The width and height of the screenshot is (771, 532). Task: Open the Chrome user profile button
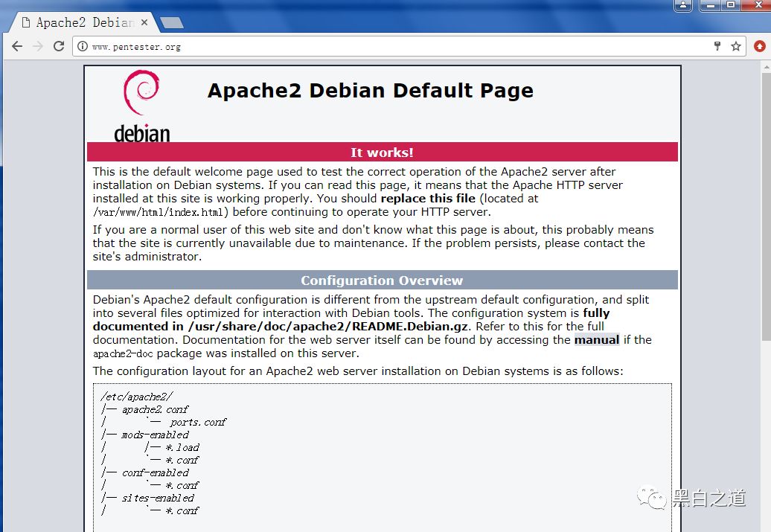point(683,5)
